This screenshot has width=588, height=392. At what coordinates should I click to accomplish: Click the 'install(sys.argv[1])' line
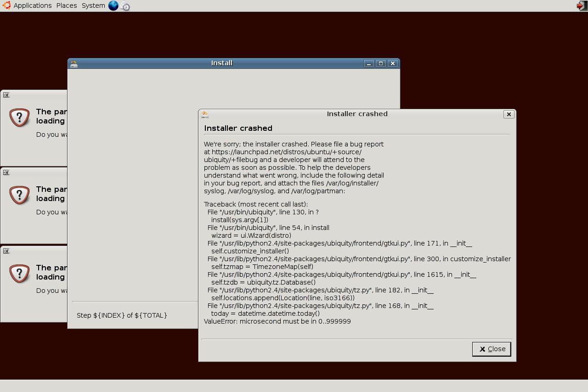[240, 220]
